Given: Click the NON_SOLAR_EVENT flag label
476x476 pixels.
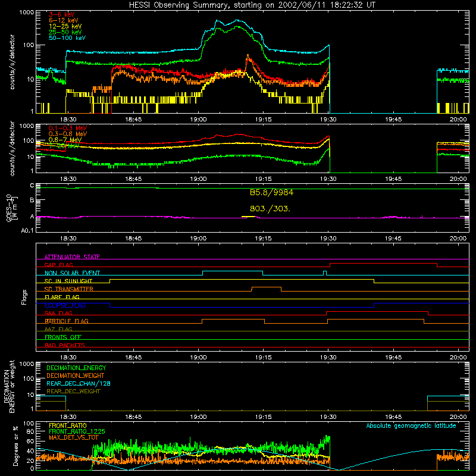Looking at the screenshot, I should tap(72, 273).
